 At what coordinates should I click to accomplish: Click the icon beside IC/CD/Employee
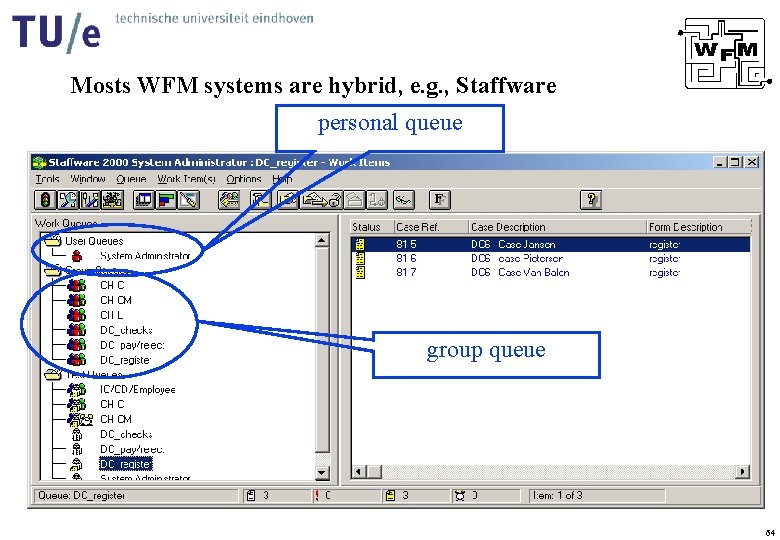(x=77, y=389)
